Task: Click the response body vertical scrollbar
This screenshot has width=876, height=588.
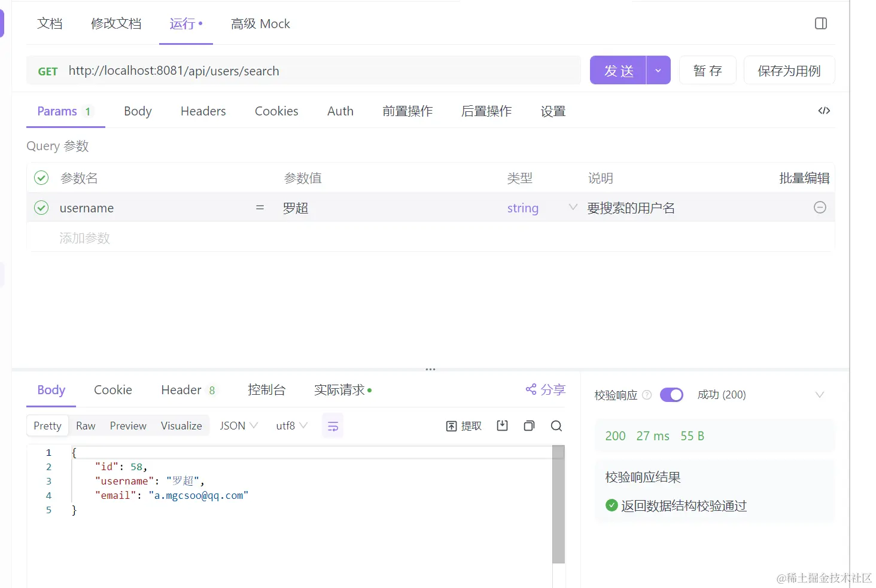Action: coord(558,504)
